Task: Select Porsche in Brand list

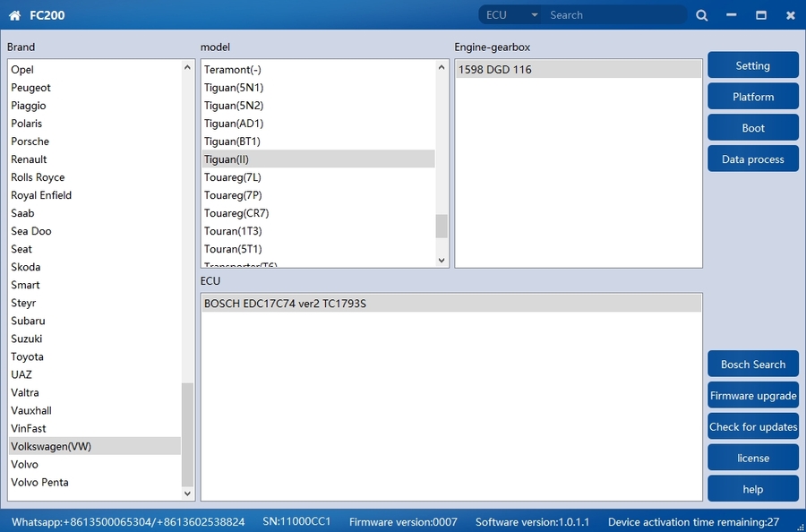Action: click(30, 142)
